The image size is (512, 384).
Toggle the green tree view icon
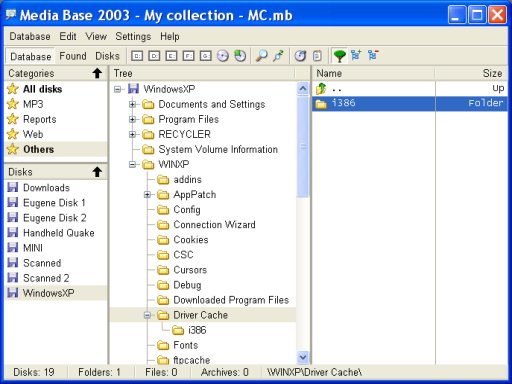click(339, 56)
